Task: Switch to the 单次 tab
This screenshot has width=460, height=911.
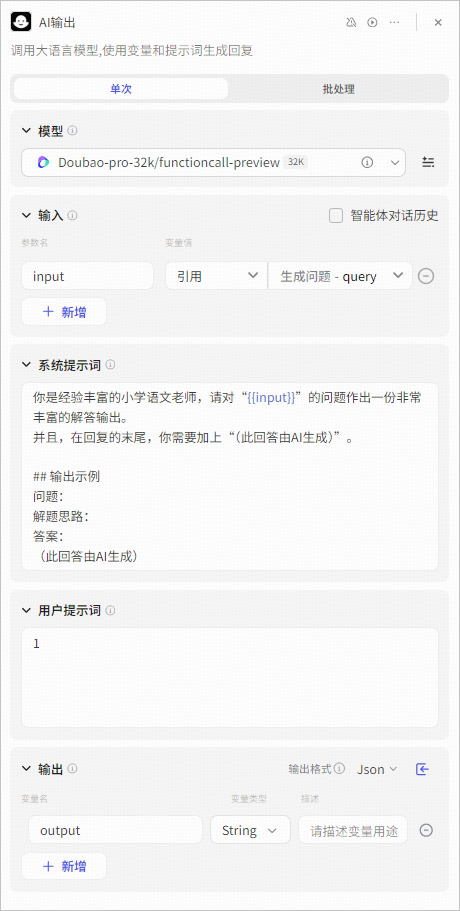Action: point(121,89)
